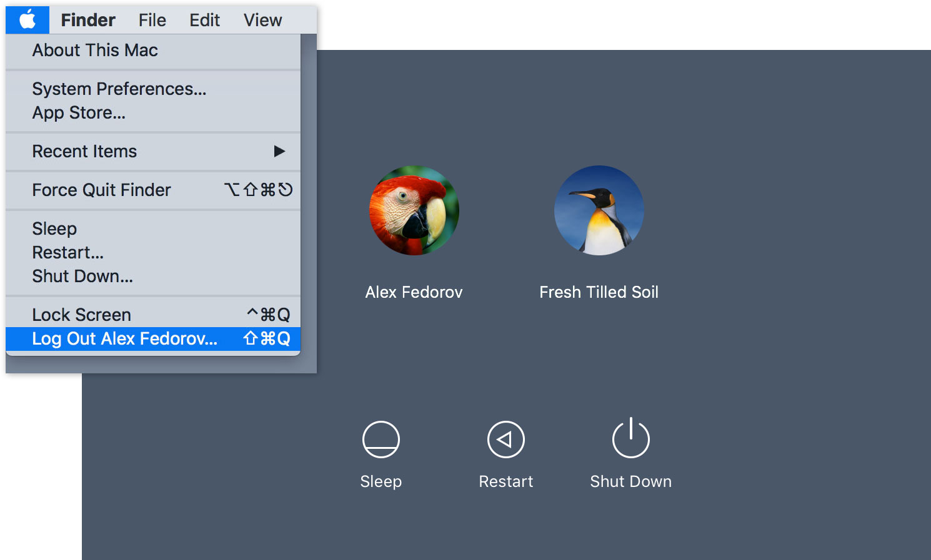Select the Fresh Tilled Soil penguin avatar
This screenshot has width=931, height=560.
pyautogui.click(x=599, y=210)
